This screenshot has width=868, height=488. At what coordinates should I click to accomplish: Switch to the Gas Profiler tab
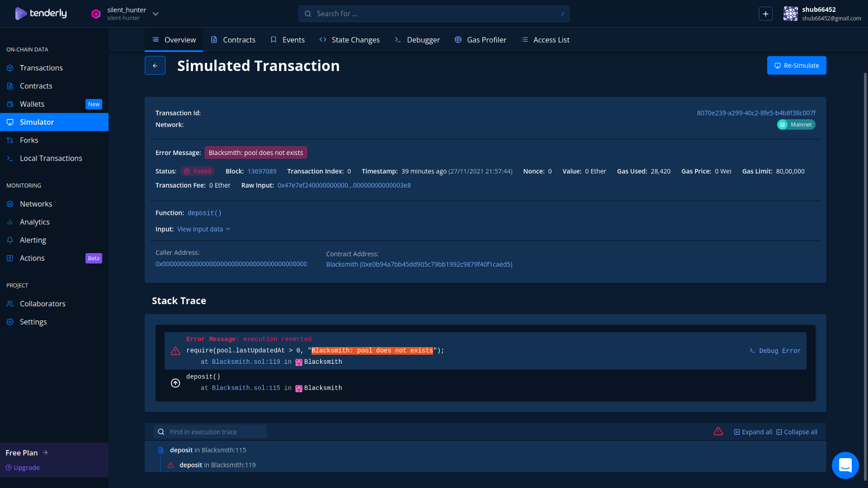coord(480,40)
